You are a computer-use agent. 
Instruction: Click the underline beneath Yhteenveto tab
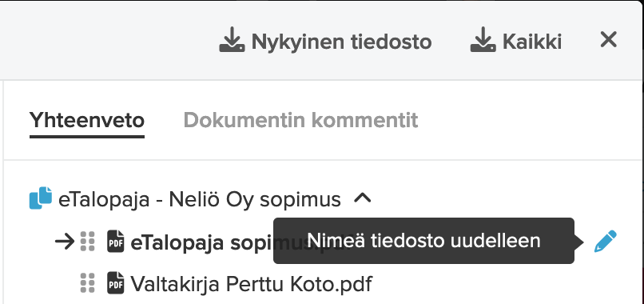pos(86,137)
